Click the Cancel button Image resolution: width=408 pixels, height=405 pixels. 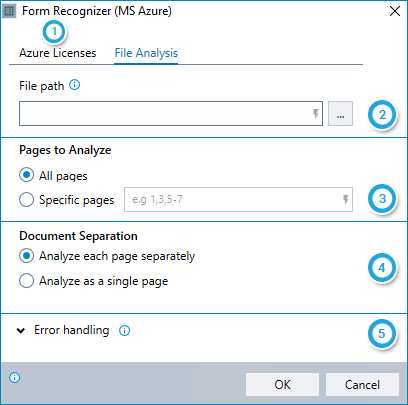point(362,385)
